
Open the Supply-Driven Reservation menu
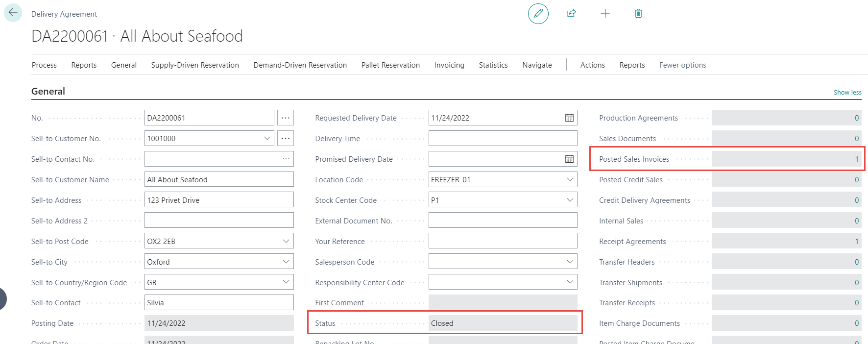point(195,65)
